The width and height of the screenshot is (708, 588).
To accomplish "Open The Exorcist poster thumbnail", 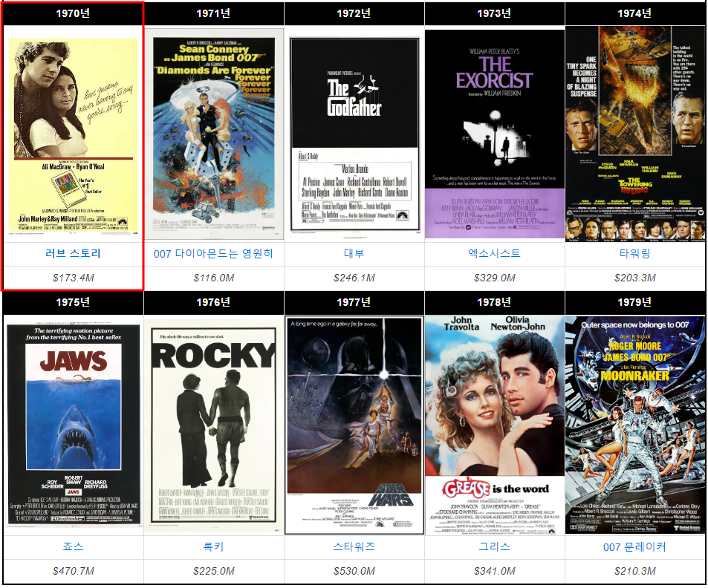I will point(495,134).
